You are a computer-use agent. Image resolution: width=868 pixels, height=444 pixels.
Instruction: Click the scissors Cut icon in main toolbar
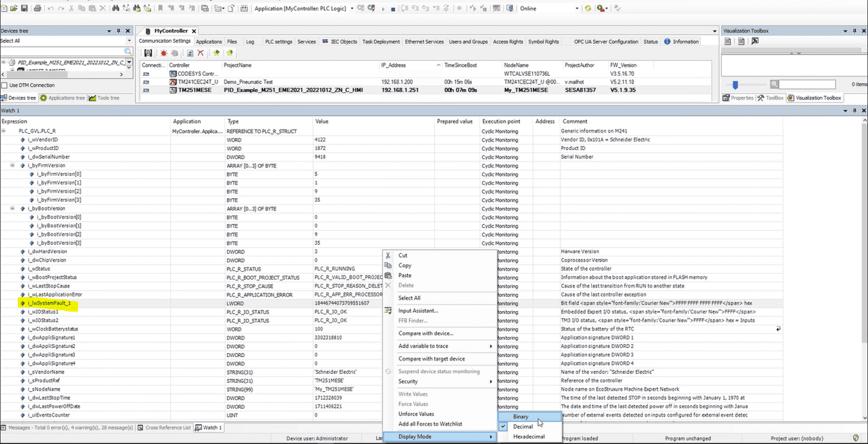click(71, 8)
